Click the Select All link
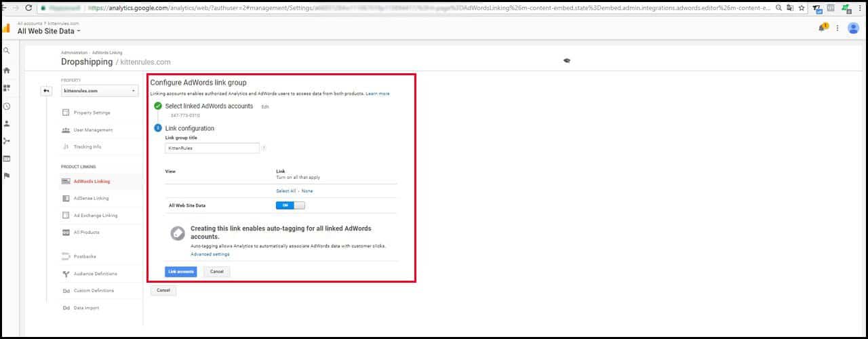The image size is (868, 339). (x=285, y=191)
